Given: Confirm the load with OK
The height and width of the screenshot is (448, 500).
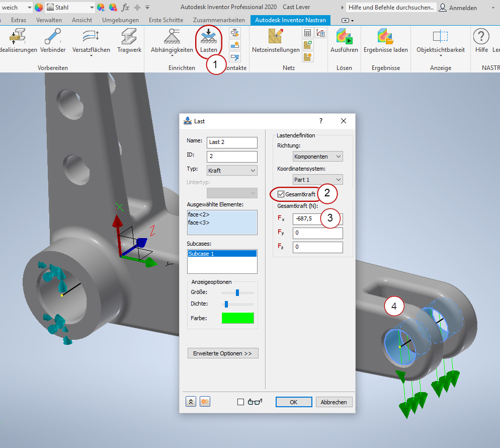Looking at the screenshot, I should (x=294, y=402).
